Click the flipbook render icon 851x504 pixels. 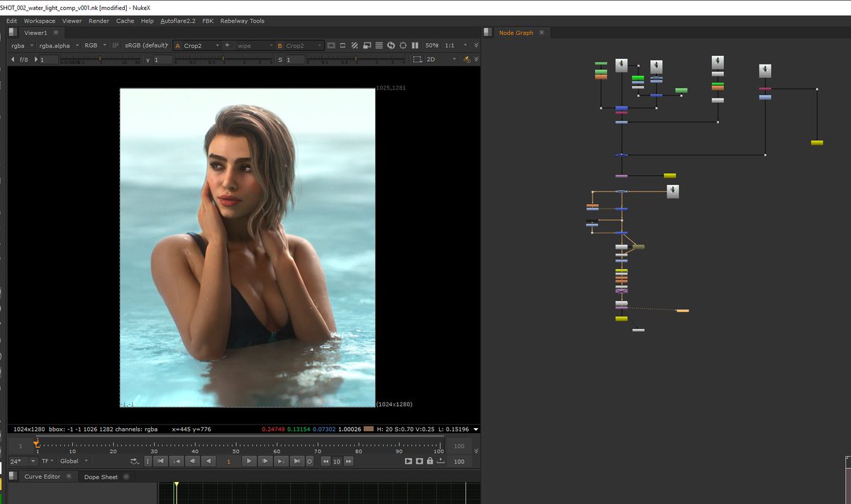coord(408,461)
